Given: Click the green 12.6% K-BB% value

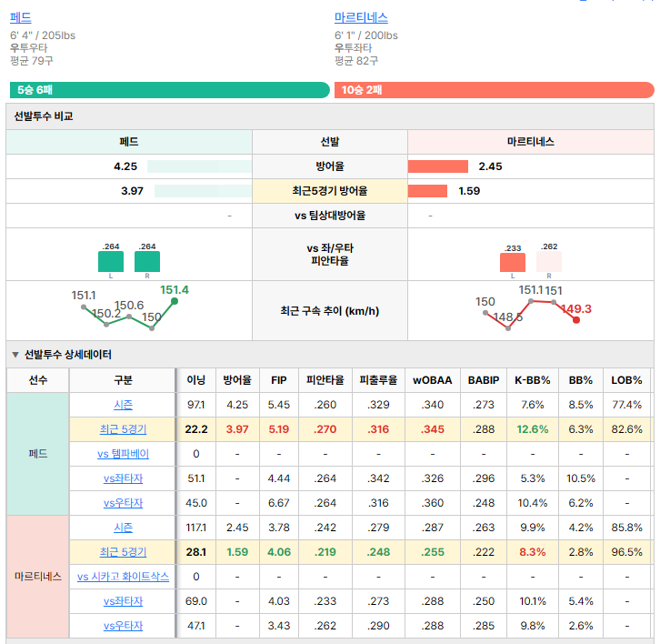Looking at the screenshot, I should pyautogui.click(x=533, y=429).
